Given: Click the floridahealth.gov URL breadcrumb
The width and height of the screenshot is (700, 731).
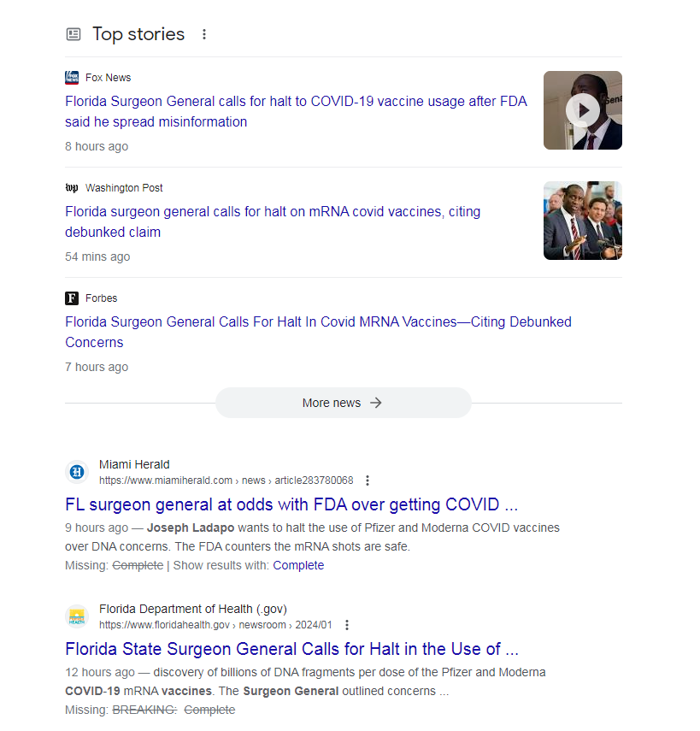Looking at the screenshot, I should [215, 625].
